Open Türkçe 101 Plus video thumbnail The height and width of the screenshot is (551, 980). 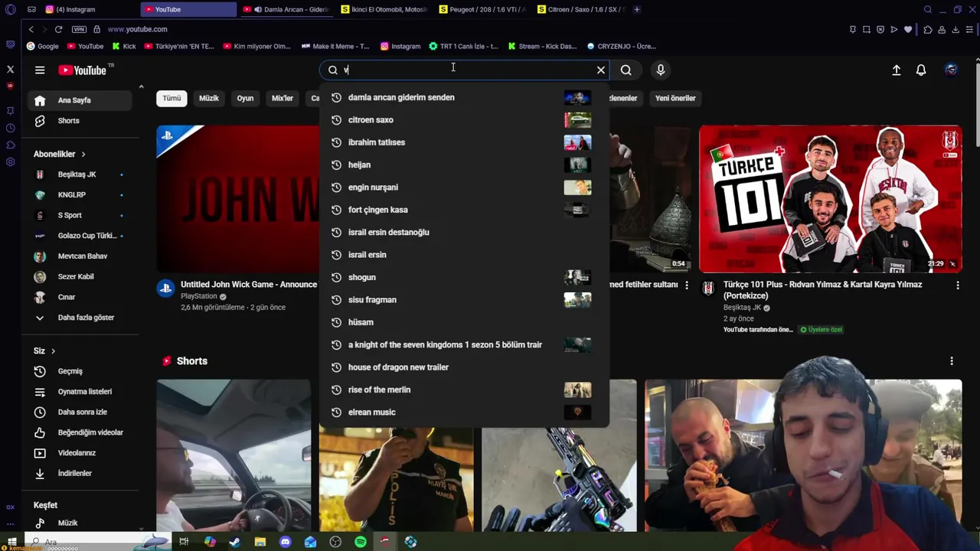830,199
